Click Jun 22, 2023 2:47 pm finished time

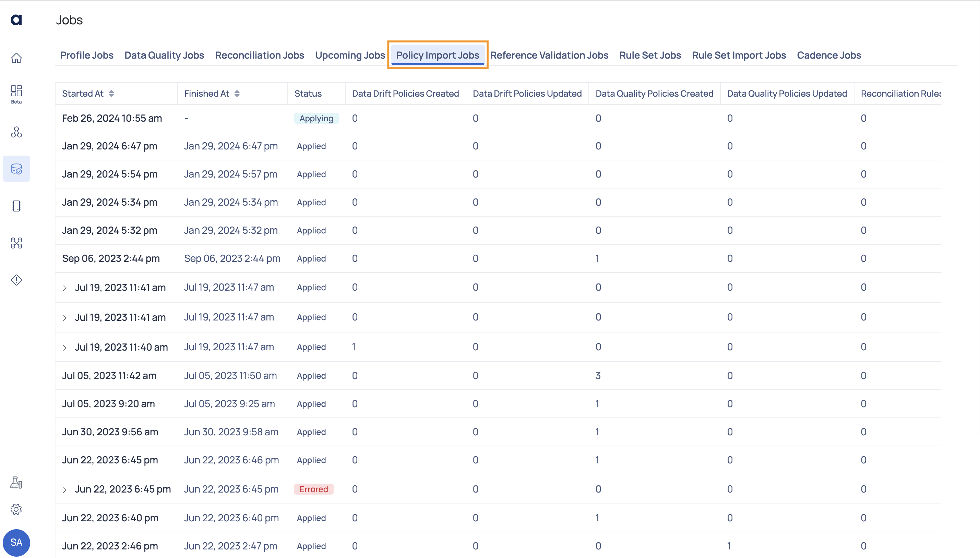230,546
